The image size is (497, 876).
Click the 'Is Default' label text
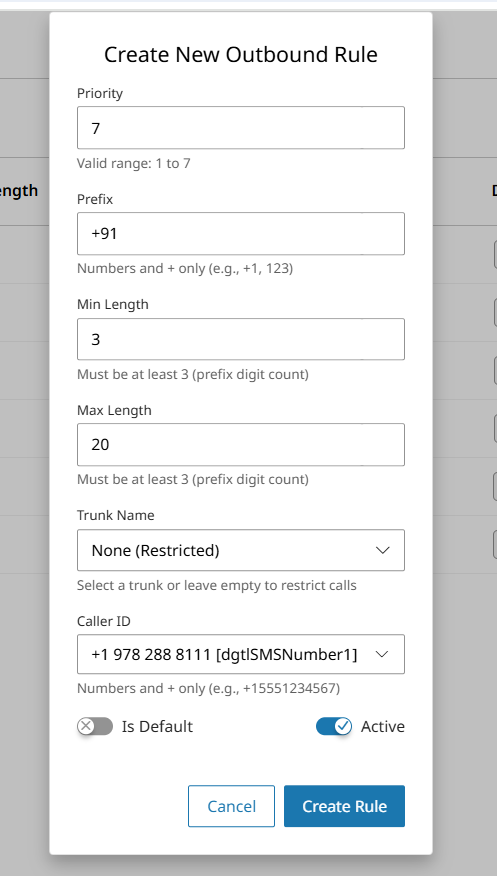[157, 726]
